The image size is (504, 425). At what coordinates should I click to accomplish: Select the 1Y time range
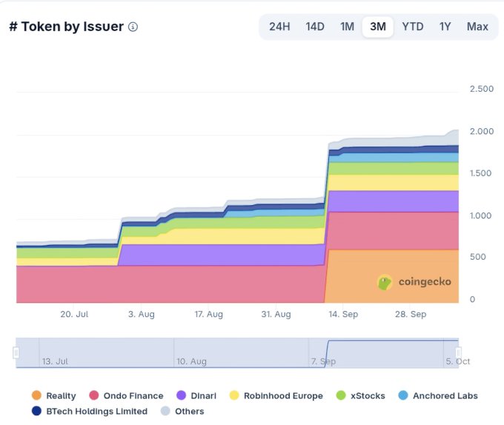click(445, 27)
